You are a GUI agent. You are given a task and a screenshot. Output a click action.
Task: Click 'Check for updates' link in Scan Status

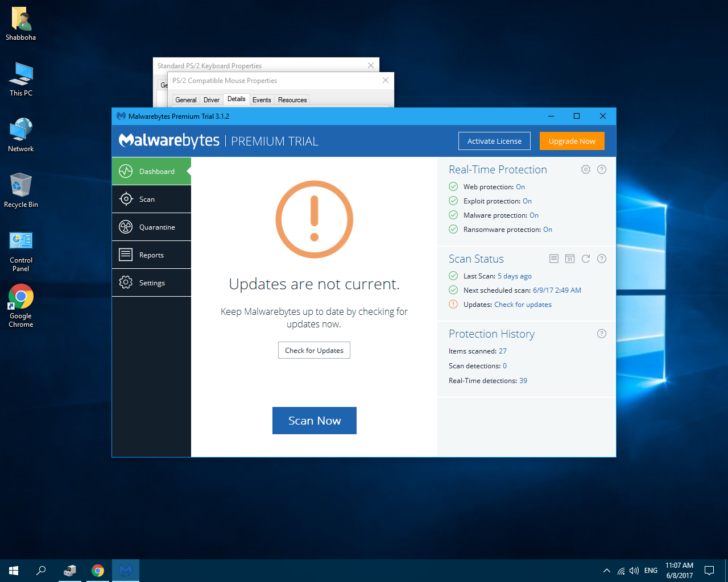(x=523, y=305)
